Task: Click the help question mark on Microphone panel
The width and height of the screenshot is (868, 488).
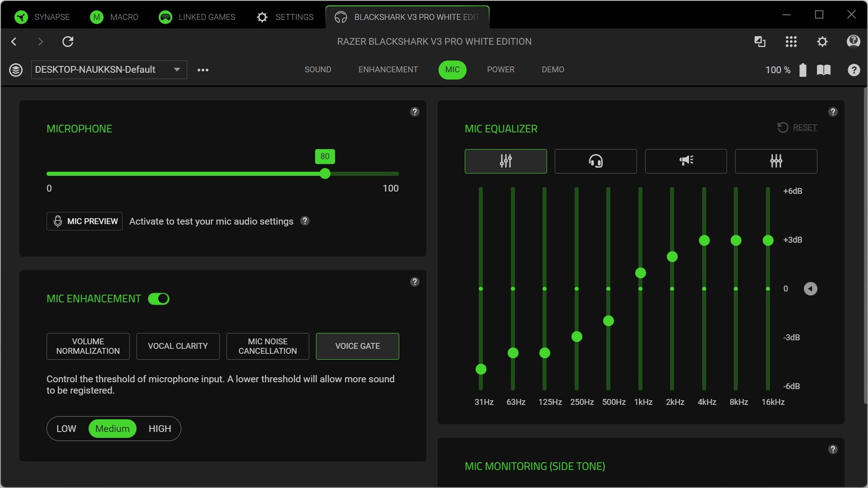Action: point(414,112)
